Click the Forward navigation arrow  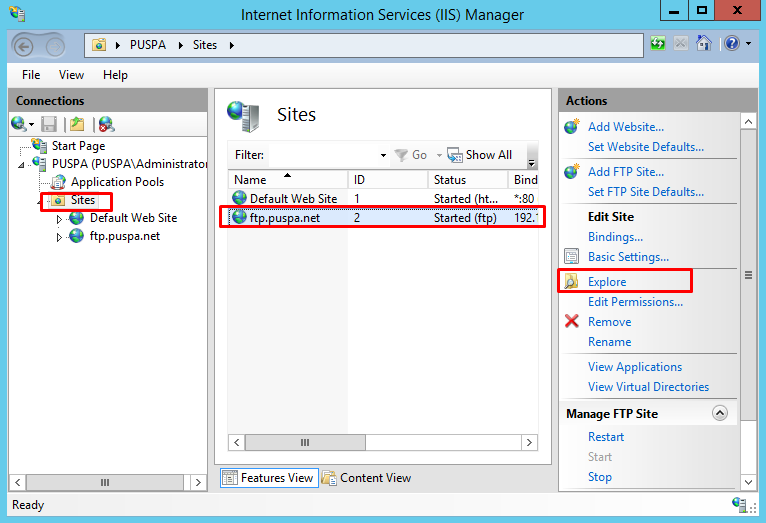[x=55, y=47]
